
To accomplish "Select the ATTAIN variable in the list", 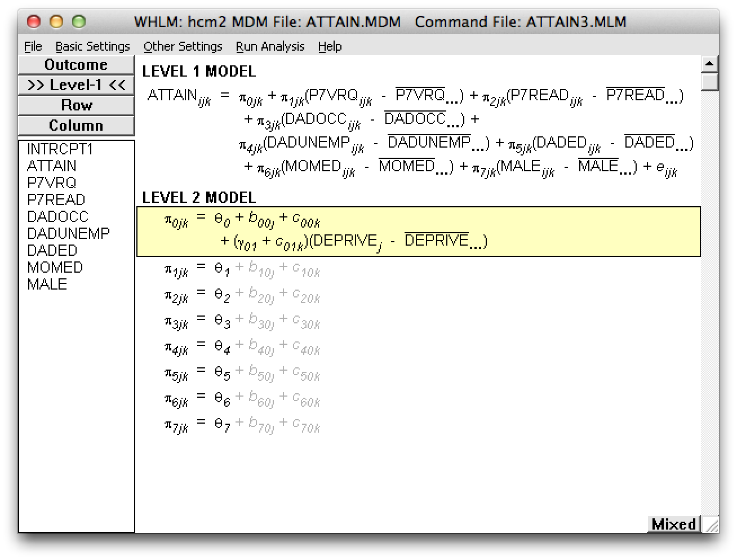I will (x=52, y=166).
